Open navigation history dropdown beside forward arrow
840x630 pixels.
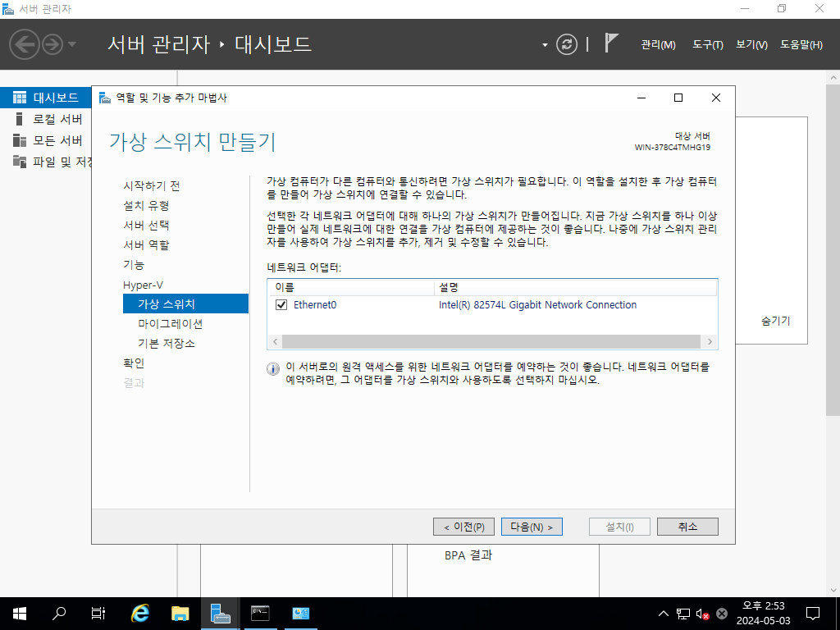tap(72, 44)
